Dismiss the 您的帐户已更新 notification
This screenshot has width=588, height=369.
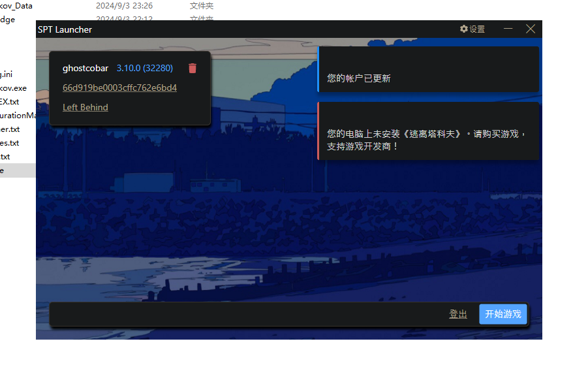[x=428, y=69]
